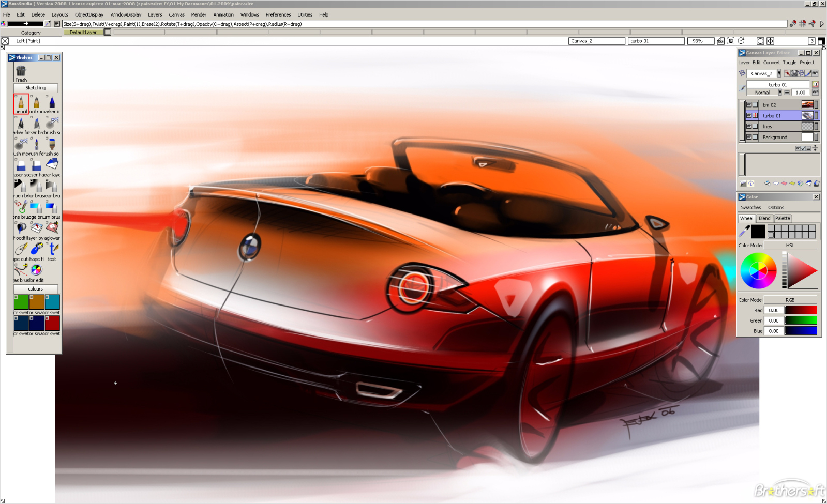Screen dimensions: 827x504
Task: Hide the Background layer
Action: click(x=749, y=137)
